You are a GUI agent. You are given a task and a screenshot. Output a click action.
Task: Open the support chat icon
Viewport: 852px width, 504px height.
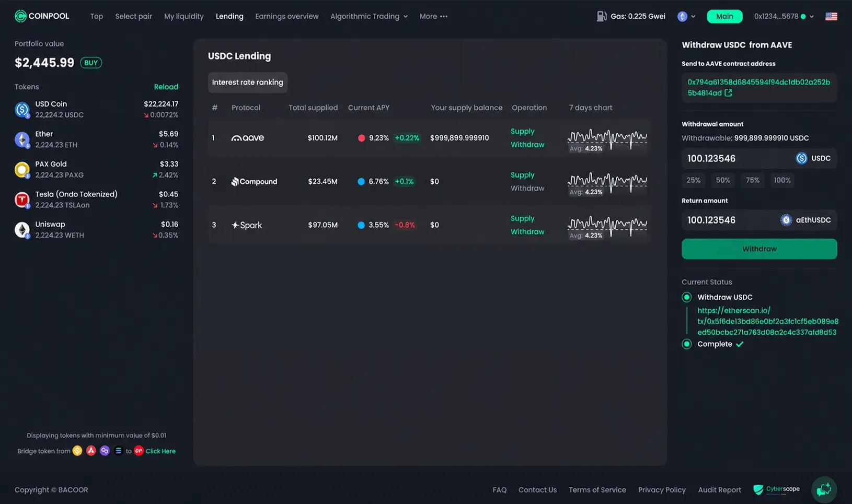[824, 489]
